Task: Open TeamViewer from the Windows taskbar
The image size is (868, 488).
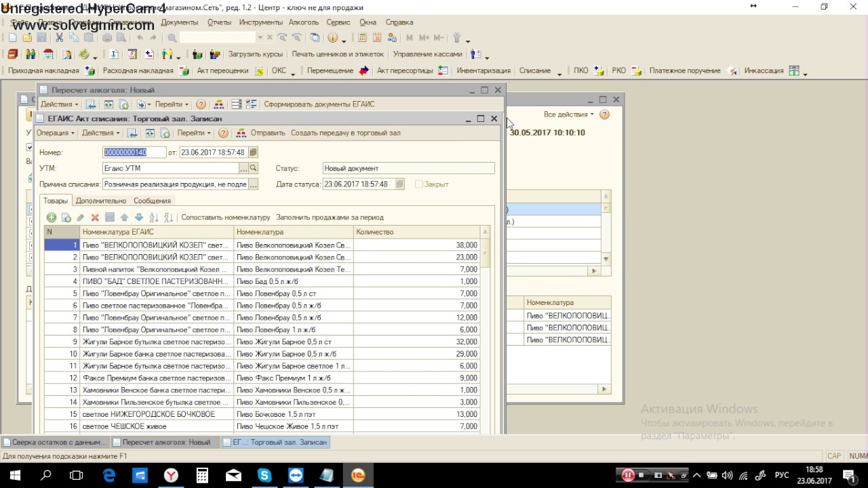Action: point(296,476)
